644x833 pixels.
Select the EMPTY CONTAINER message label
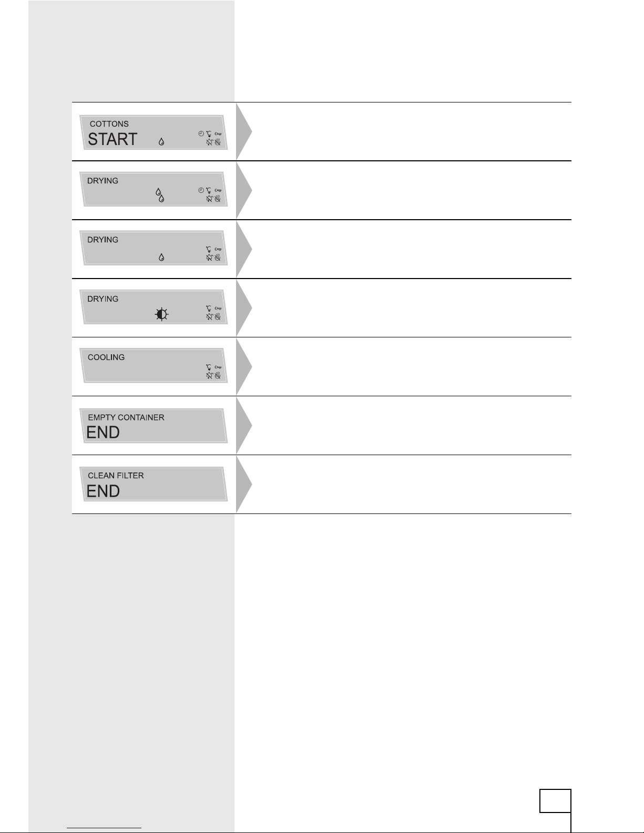click(126, 417)
